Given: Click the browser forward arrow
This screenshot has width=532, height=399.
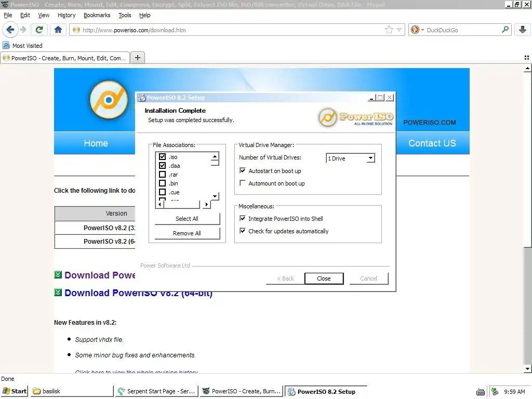Looking at the screenshot, I should tap(23, 30).
